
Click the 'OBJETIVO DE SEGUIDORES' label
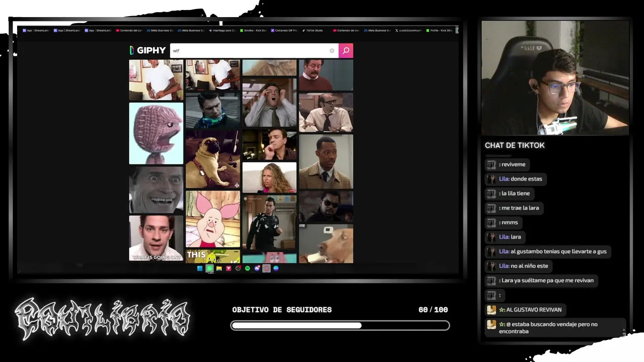point(282,310)
